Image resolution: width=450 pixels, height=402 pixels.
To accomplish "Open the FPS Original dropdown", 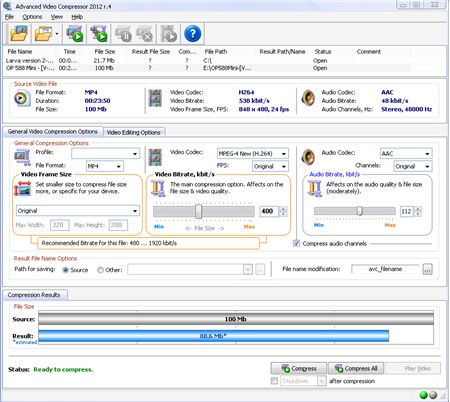I will point(270,166).
